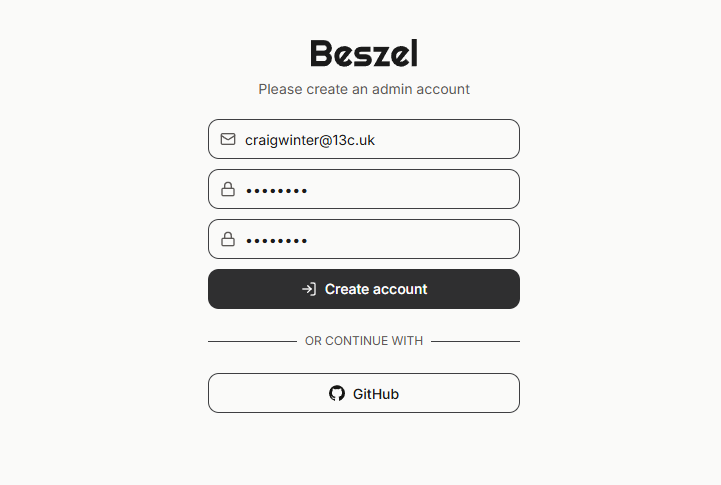The width and height of the screenshot is (721, 485).
Task: Click the envelope icon in the email field
Action: click(228, 139)
